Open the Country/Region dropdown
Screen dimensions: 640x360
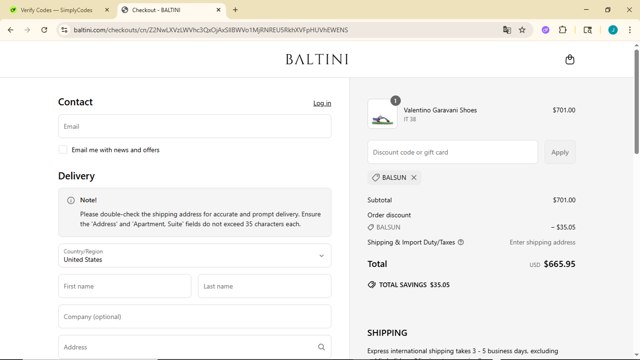195,256
